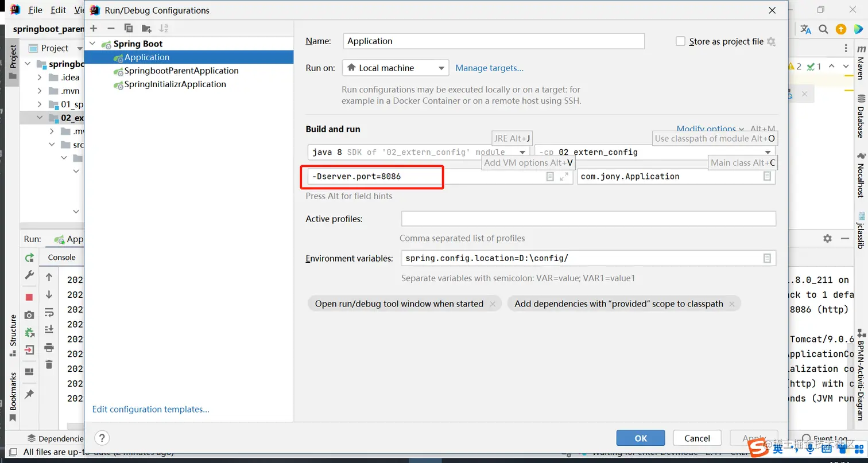Stop the running application
Viewport: 868px width, 463px height.
[x=29, y=297]
